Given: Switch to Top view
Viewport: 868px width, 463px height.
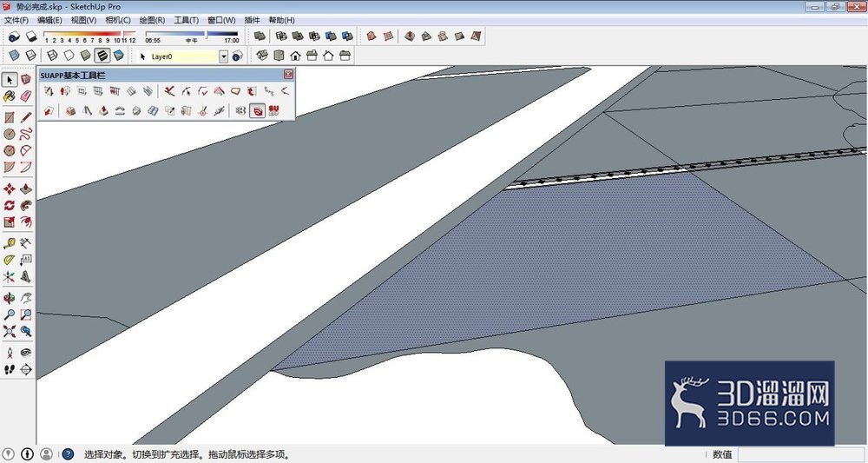Looking at the screenshot, I should coord(279,56).
